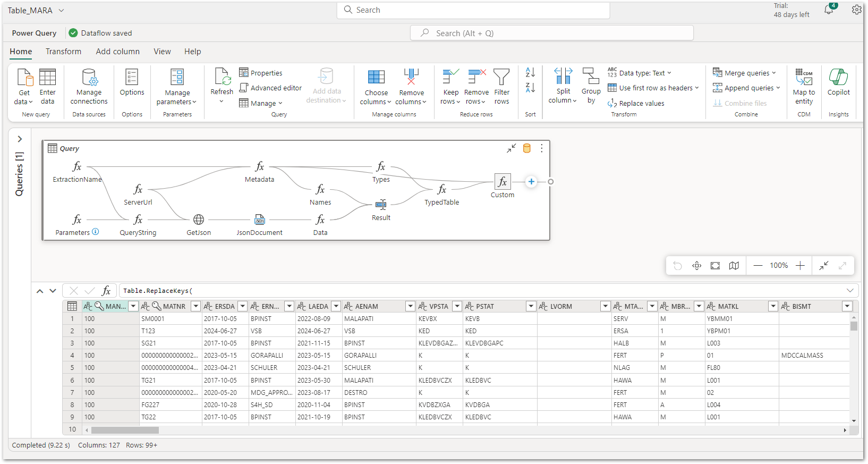Open the MATNR column filter dropdown
Viewport: 868px width, 464px height.
pyautogui.click(x=195, y=306)
